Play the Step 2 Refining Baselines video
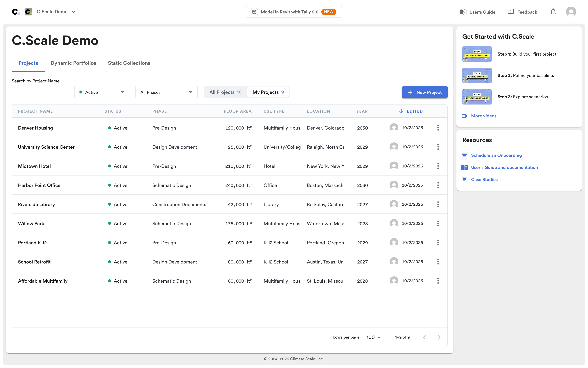The image size is (588, 368). pos(477,75)
